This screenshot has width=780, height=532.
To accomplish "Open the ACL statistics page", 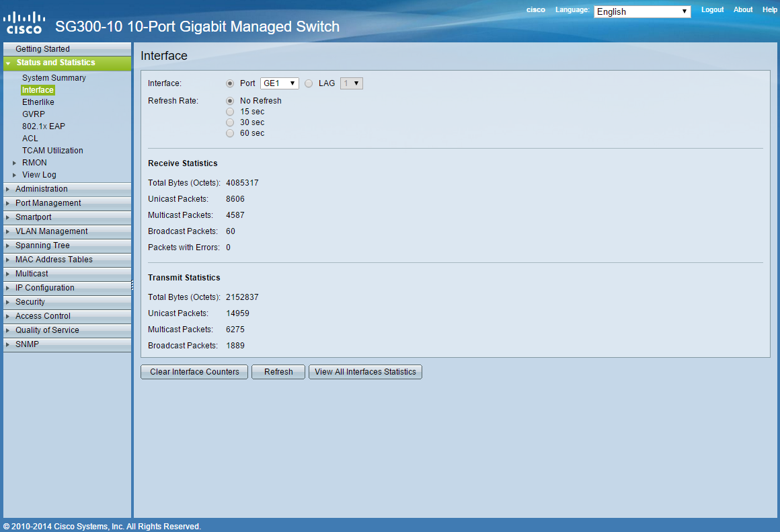I will (30, 139).
